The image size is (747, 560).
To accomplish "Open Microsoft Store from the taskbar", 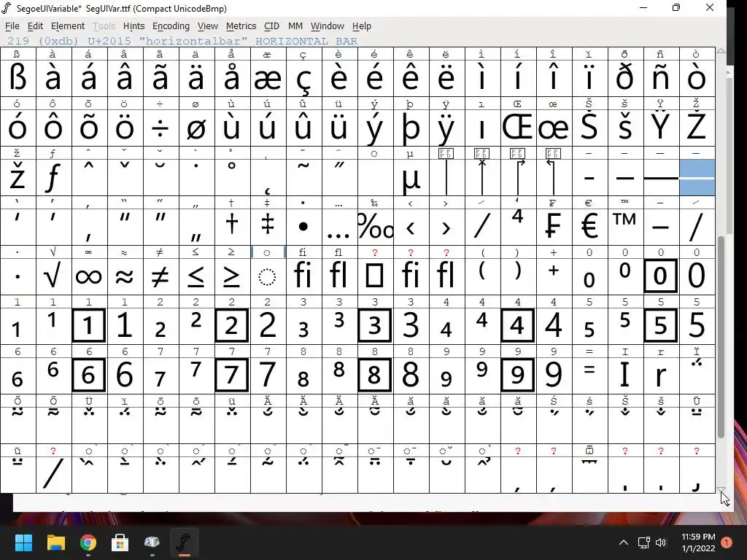I will tap(120, 542).
